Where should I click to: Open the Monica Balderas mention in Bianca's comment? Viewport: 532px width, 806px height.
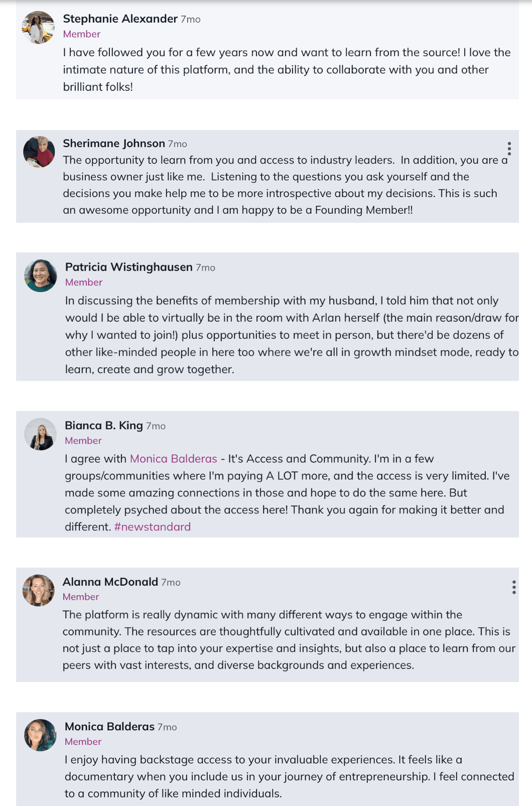[x=174, y=459]
